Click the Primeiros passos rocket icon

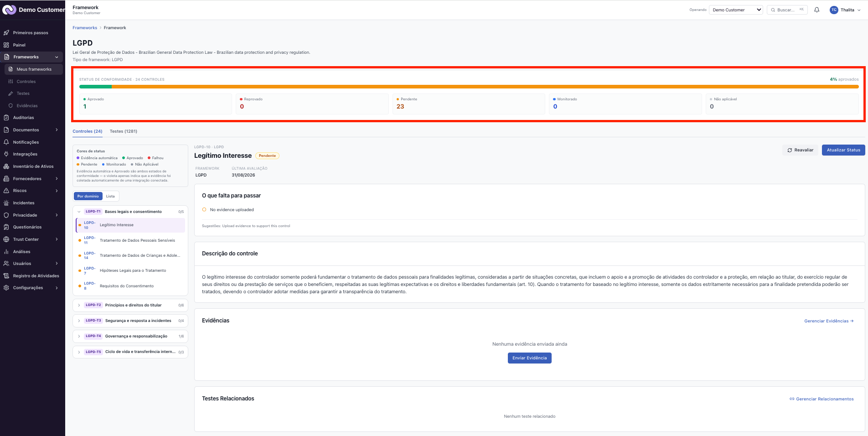coord(6,33)
